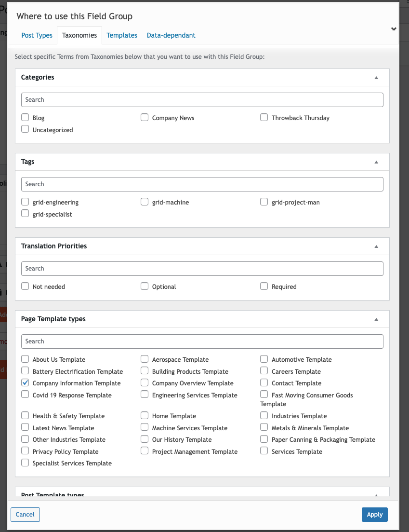This screenshot has height=532, width=409.
Task: Check Services Template
Action: [x=264, y=450]
